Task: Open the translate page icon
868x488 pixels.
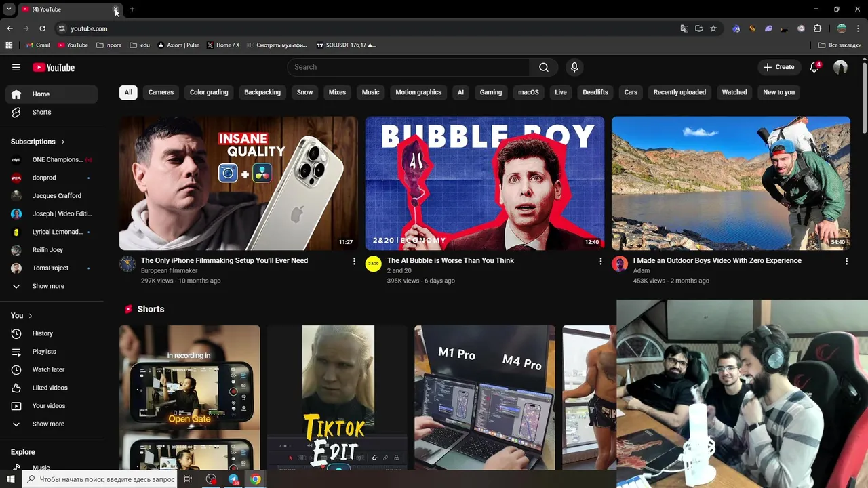Action: coord(684,28)
